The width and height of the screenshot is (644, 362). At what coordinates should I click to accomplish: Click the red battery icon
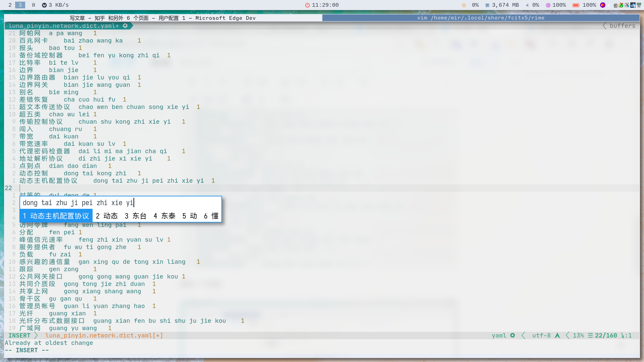[576, 5]
